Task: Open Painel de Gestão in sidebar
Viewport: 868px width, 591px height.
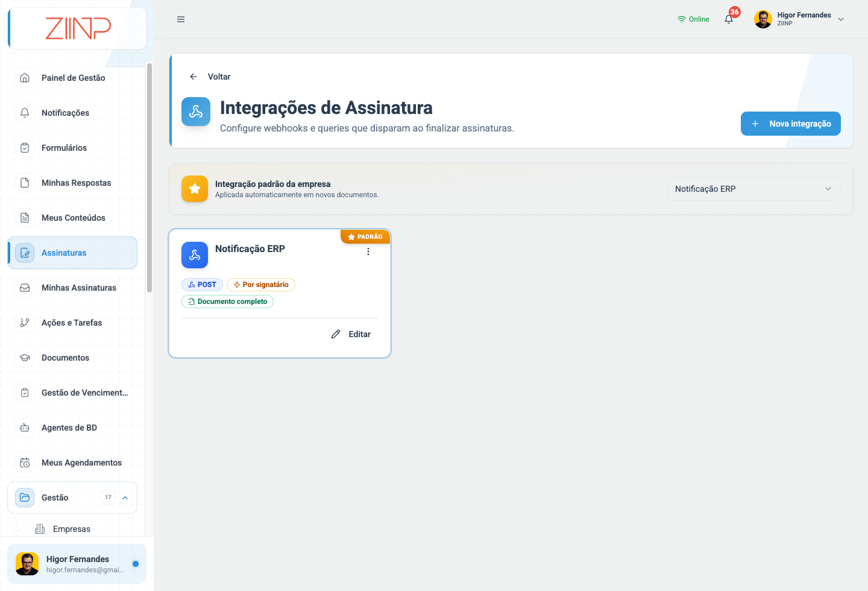Action: [x=72, y=78]
